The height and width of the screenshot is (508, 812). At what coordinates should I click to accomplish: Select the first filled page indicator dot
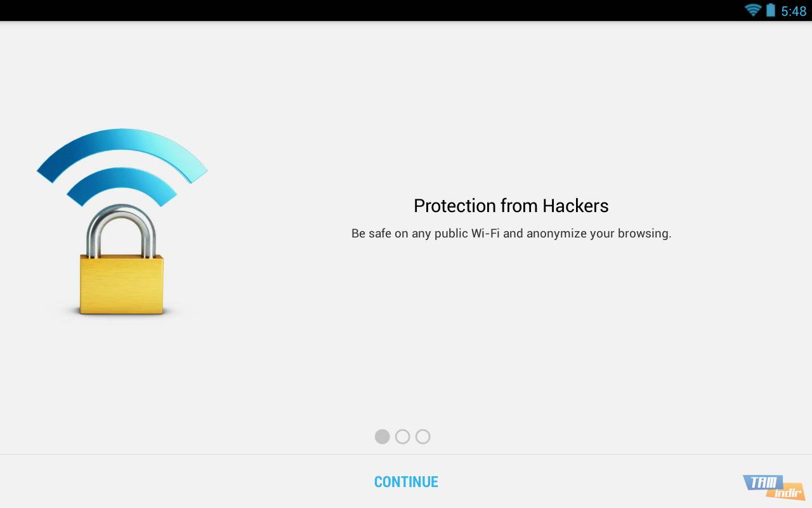pos(383,436)
